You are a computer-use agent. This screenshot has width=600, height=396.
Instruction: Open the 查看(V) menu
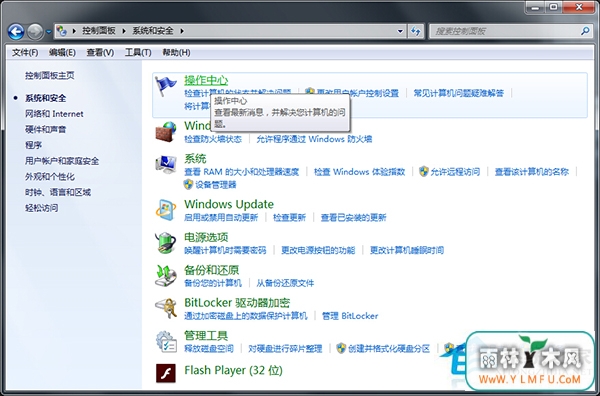tap(100, 52)
